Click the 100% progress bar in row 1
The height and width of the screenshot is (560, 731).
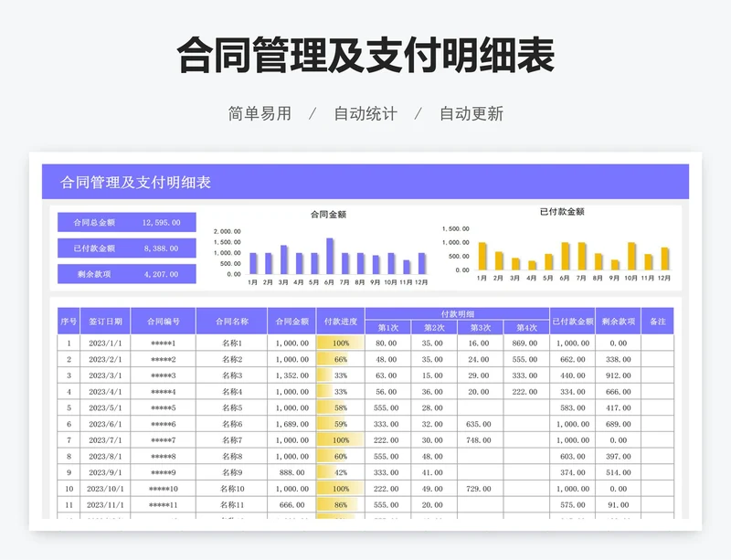pyautogui.click(x=340, y=343)
